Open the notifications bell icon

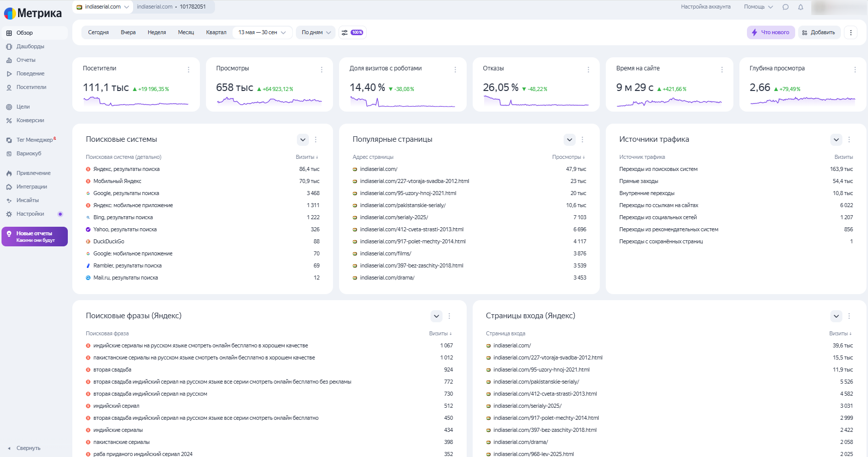pyautogui.click(x=801, y=7)
